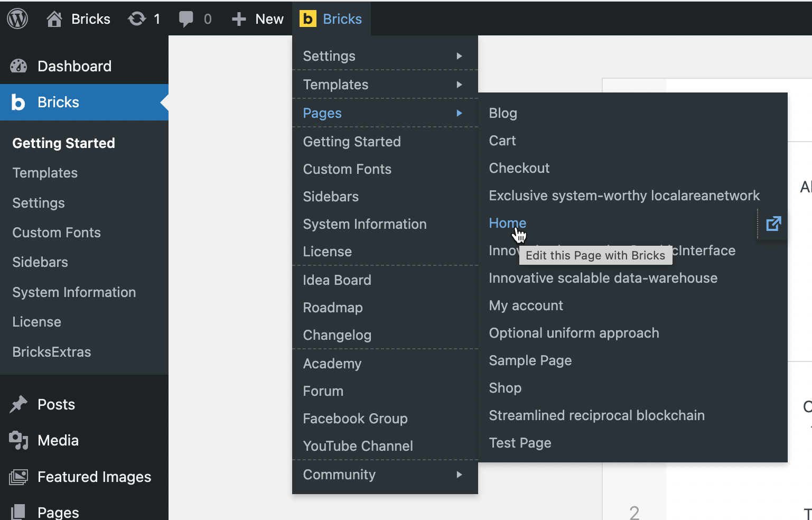Screen dimensions: 812x520
Task: Expand the Settings submenu arrow
Action: click(459, 56)
